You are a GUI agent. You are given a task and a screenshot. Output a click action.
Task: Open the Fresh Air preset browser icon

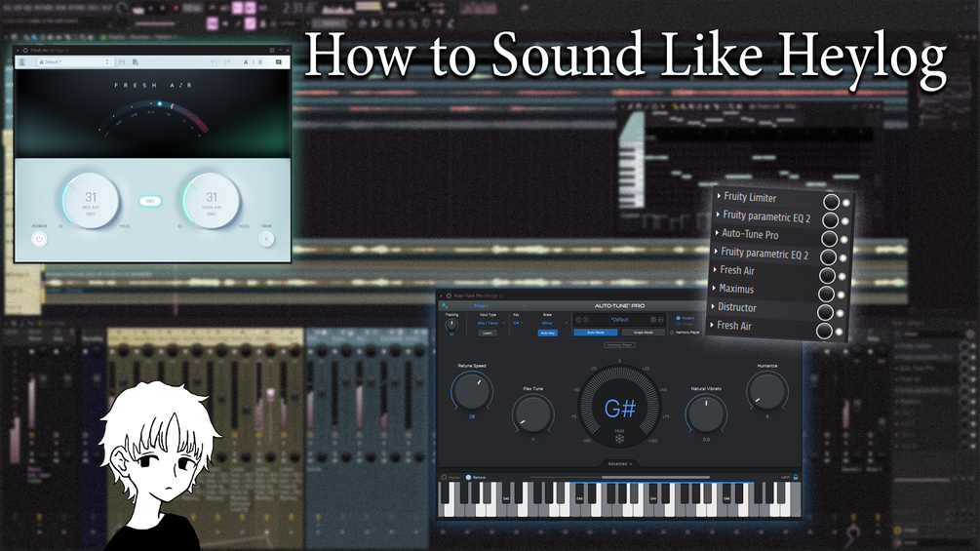[x=21, y=61]
